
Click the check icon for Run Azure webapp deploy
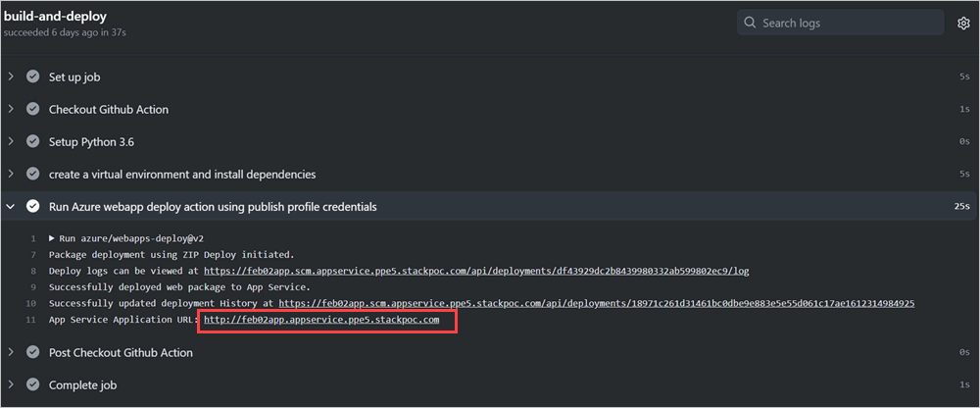coord(32,207)
